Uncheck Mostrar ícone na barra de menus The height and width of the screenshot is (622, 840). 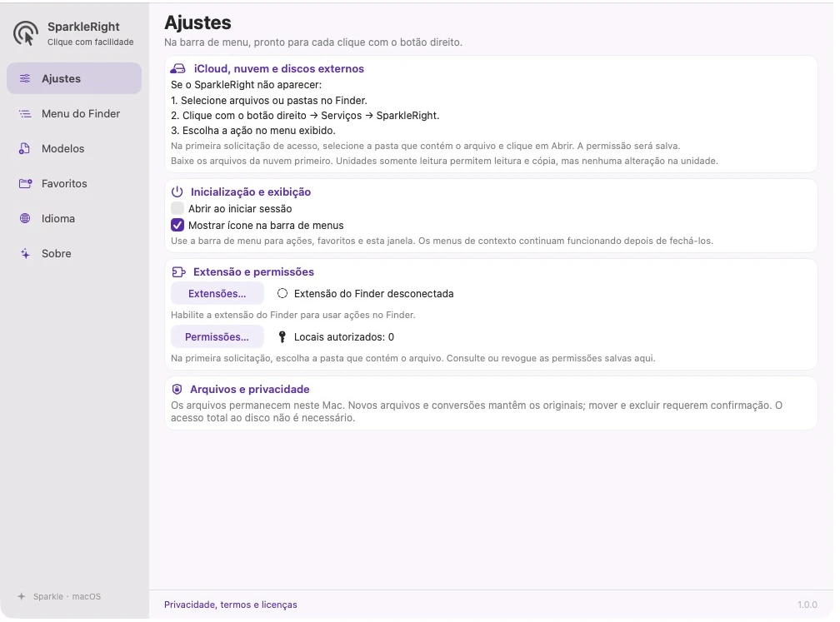tap(177, 225)
